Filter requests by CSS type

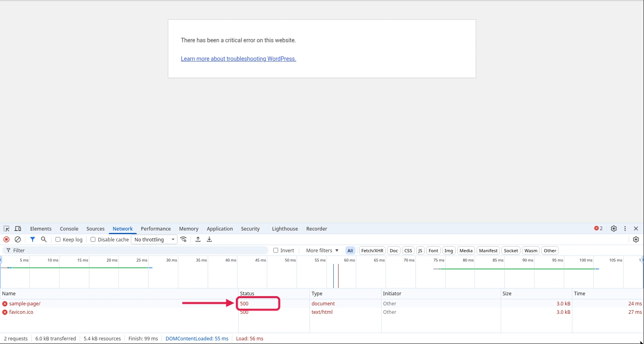click(408, 251)
